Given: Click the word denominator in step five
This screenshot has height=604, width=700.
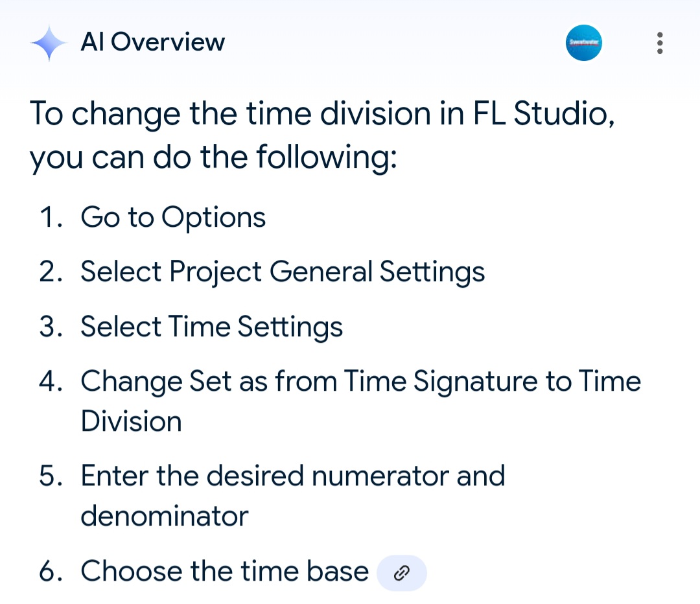Looking at the screenshot, I should [x=164, y=516].
